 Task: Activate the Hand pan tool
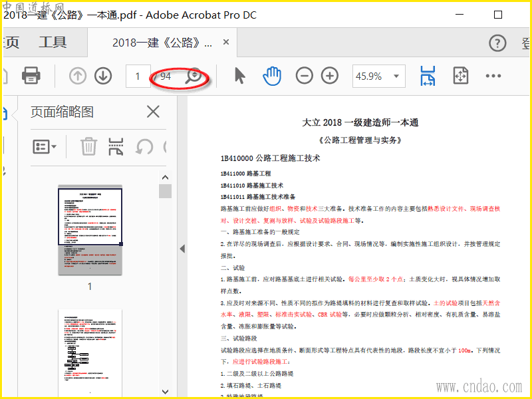pos(272,76)
